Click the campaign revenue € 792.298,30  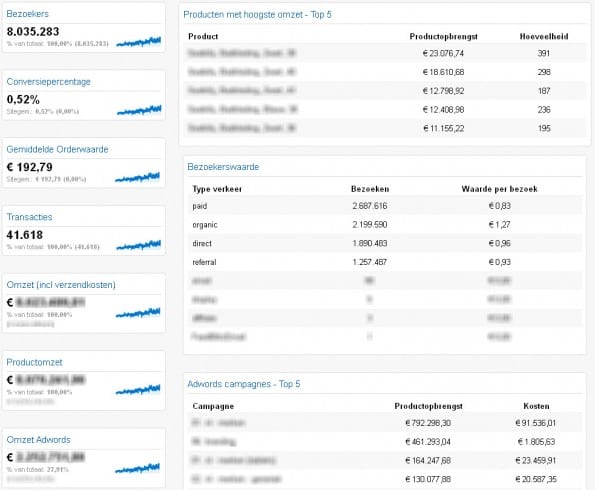(x=428, y=423)
